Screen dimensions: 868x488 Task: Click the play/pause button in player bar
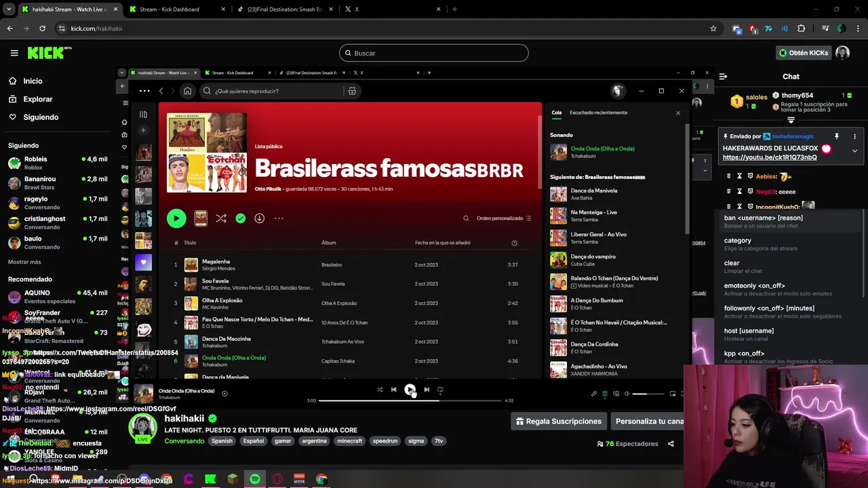(x=410, y=390)
